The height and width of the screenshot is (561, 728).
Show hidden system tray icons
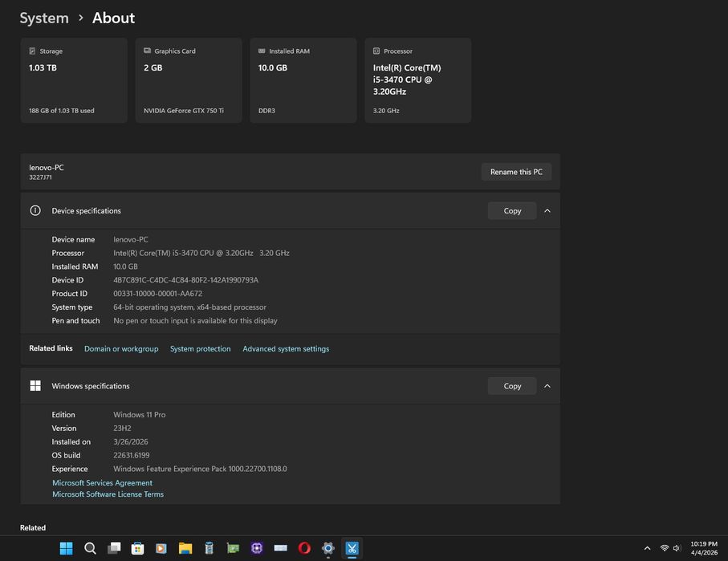(647, 548)
